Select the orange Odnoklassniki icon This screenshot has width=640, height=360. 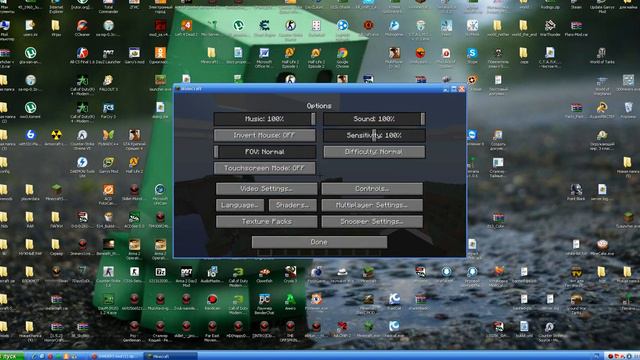(x=160, y=56)
